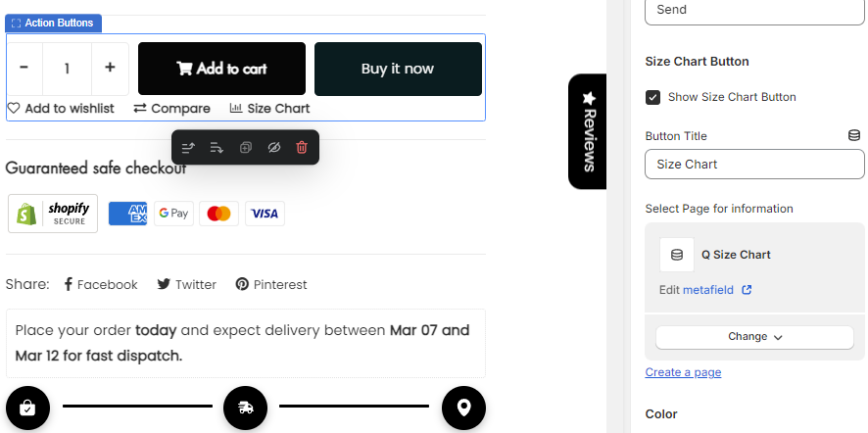Open the Change dropdown for page selection
The width and height of the screenshot is (868, 433).
754,337
